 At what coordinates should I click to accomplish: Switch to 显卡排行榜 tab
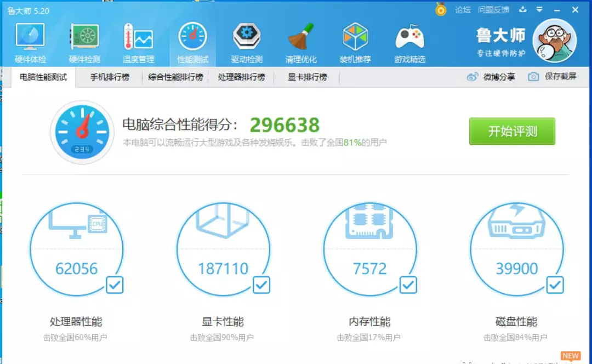tap(307, 77)
